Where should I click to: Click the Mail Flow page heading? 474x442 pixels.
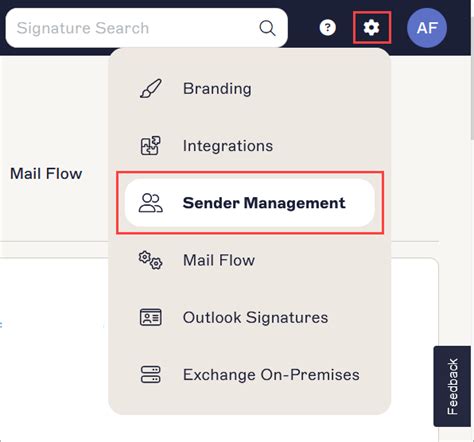(46, 174)
